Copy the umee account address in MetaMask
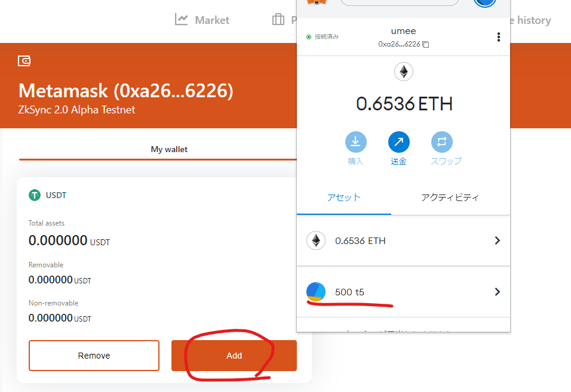571x392 pixels. point(426,44)
